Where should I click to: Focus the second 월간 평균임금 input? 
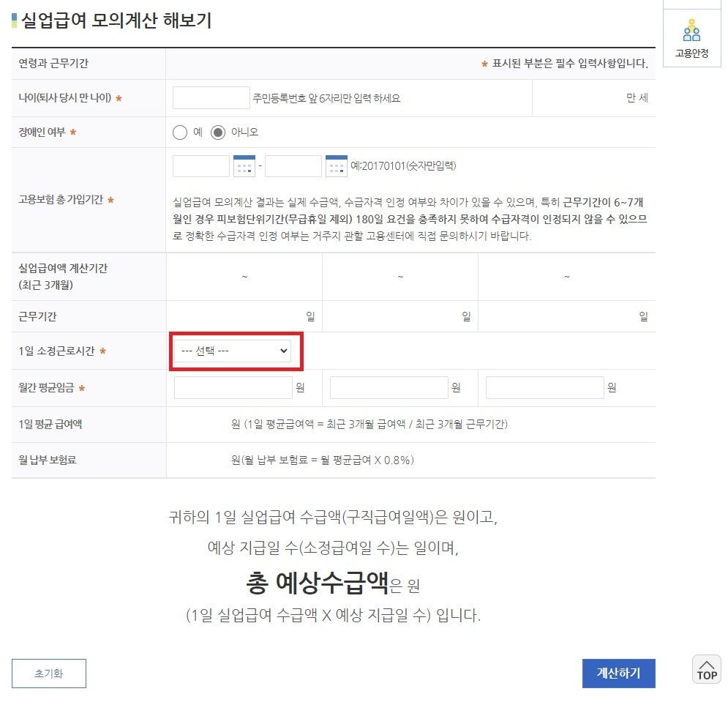389,388
